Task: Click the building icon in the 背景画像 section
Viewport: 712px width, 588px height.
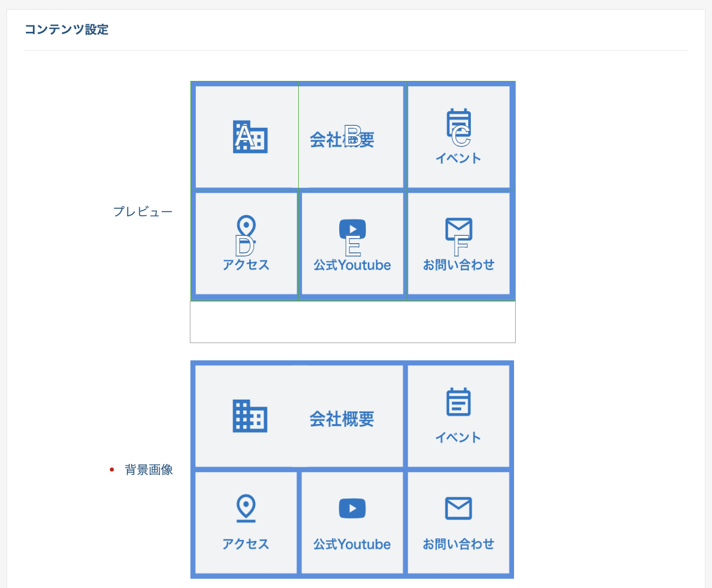Action: click(x=249, y=415)
